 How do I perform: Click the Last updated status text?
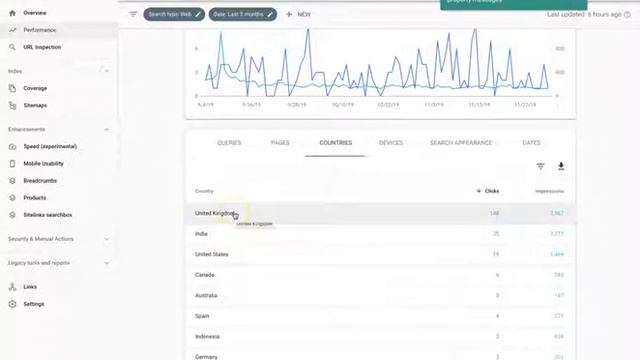[x=584, y=14]
